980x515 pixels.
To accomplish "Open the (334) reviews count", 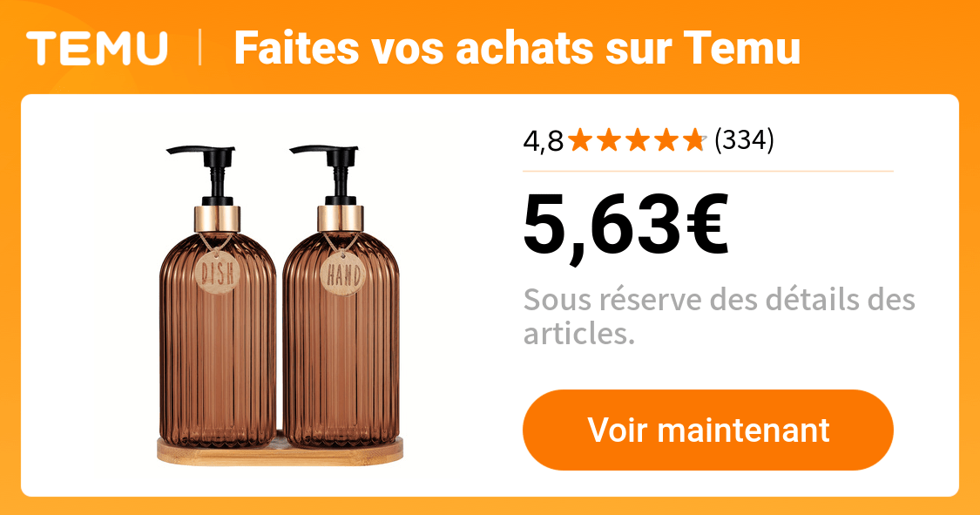I will (744, 140).
